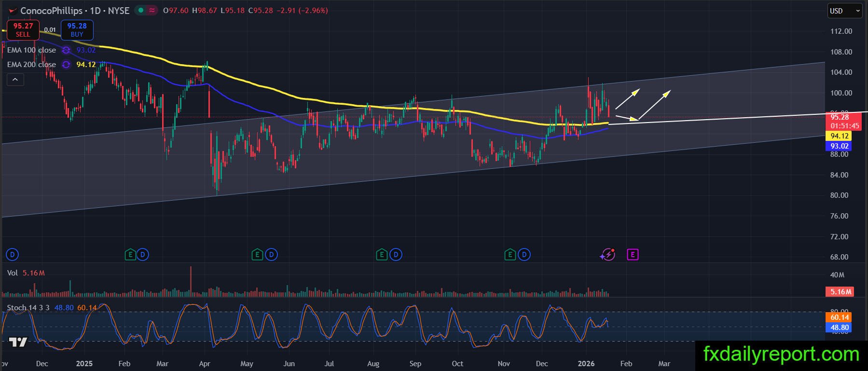Click the 95.28 BUY button
The image size is (868, 371).
(x=77, y=30)
